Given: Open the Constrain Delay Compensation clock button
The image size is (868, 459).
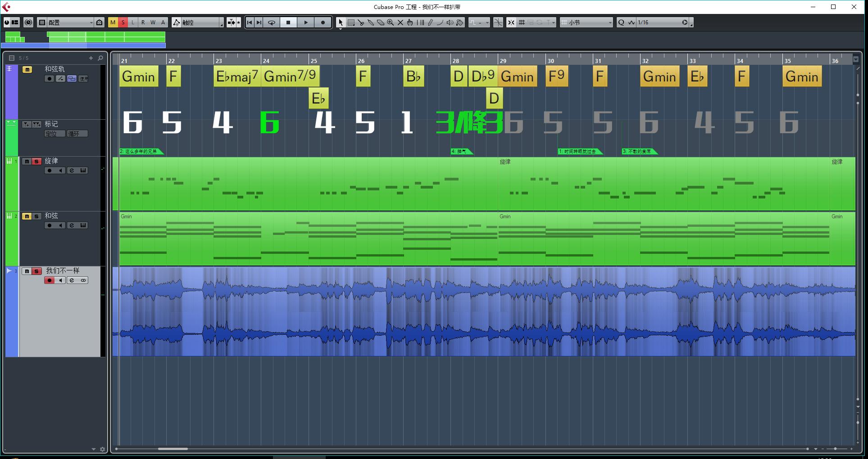Looking at the screenshot, I should (28, 22).
